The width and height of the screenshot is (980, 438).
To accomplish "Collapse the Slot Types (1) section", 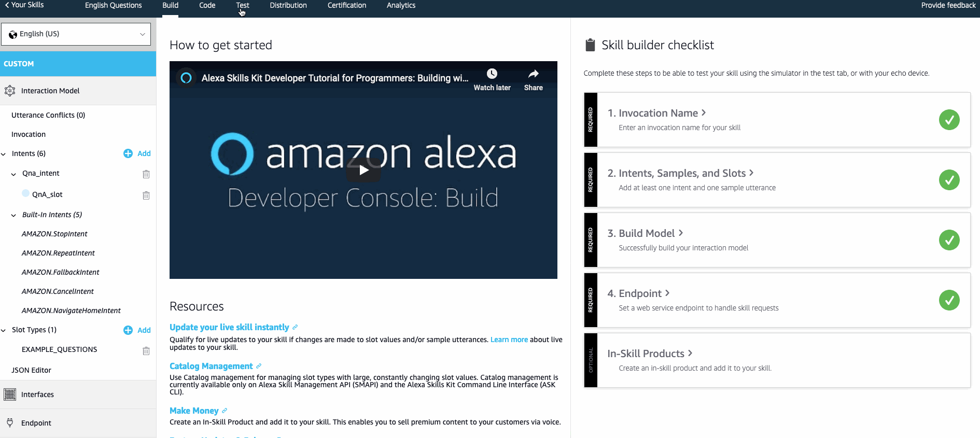I will [x=4, y=330].
